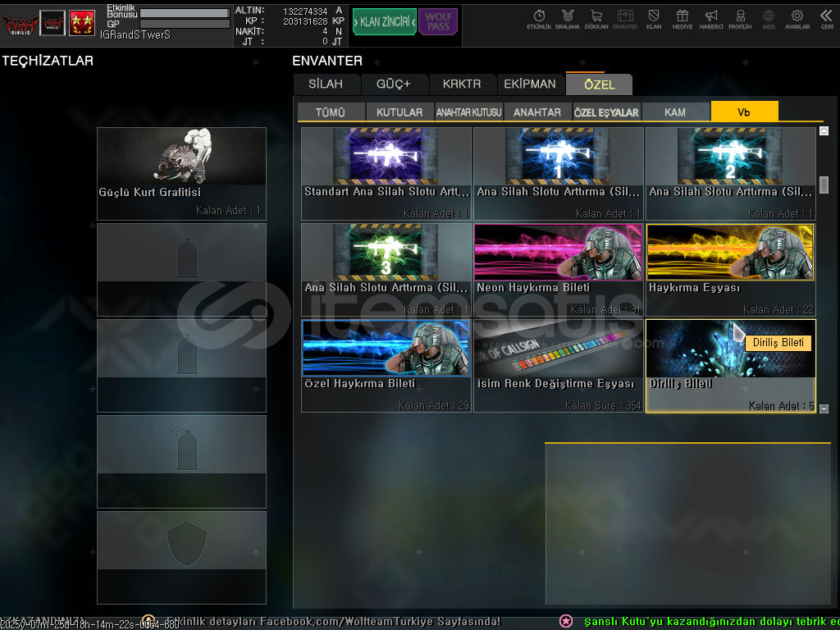Click equipped Güçlü Kurt Grafitisi slot
The width and height of the screenshot is (840, 630).
(181, 174)
